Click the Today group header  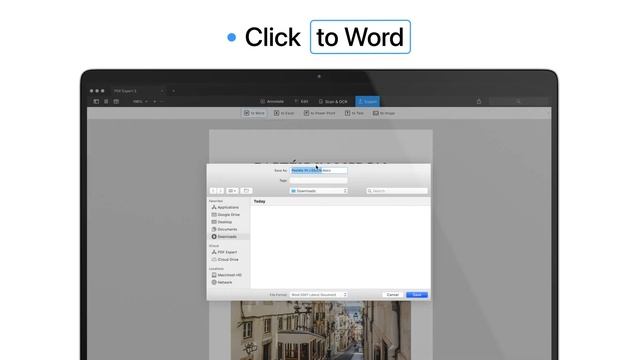click(260, 202)
